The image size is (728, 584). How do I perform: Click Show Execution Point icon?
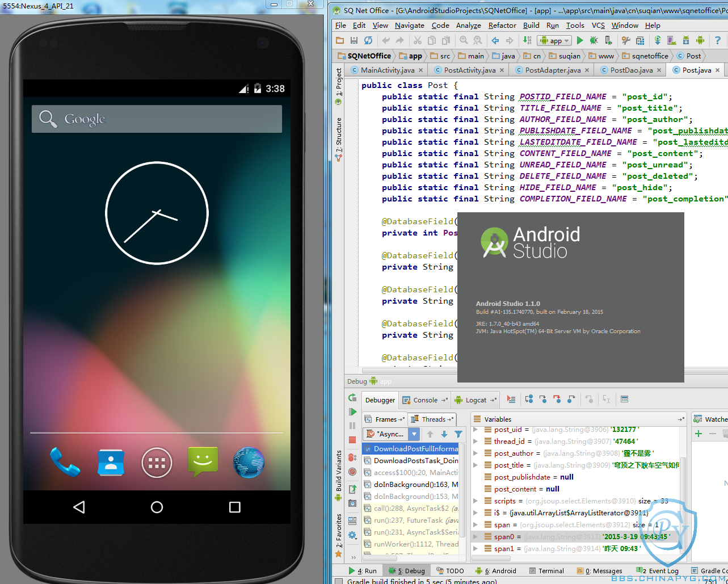[x=511, y=400]
